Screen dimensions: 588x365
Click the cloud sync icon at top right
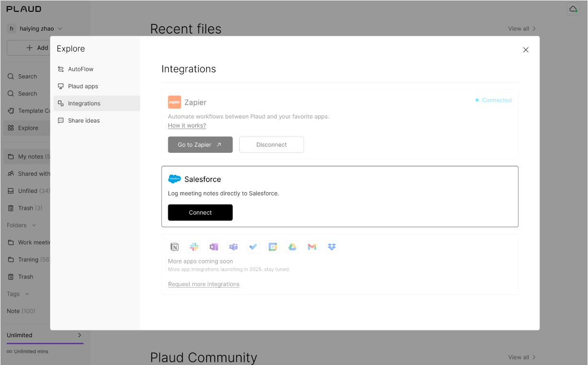coord(573,9)
